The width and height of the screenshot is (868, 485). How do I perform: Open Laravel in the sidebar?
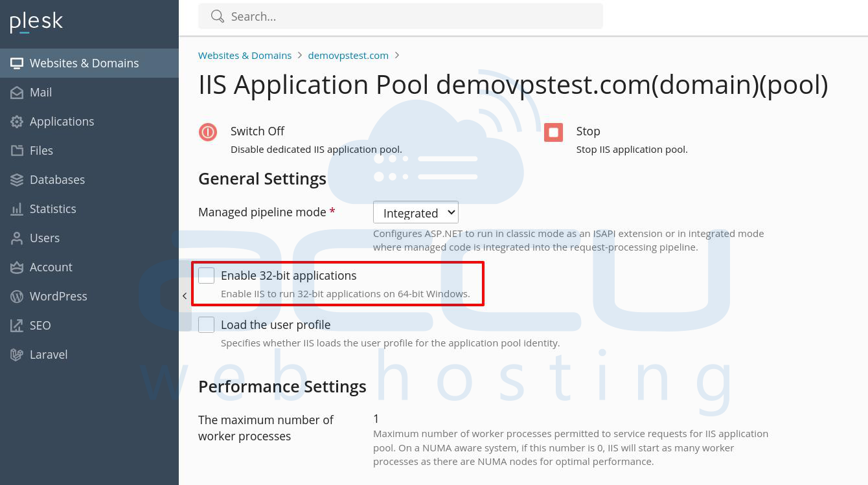pos(89,355)
